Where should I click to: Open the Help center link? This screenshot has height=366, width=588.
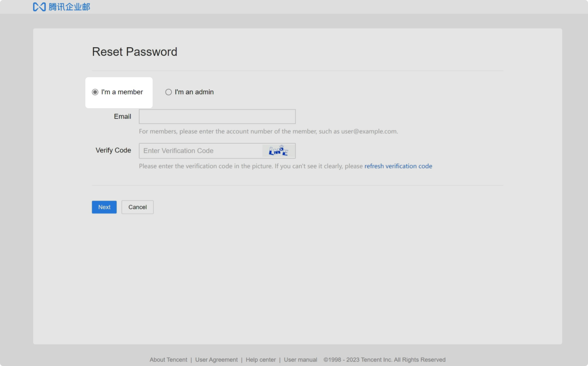click(261, 359)
